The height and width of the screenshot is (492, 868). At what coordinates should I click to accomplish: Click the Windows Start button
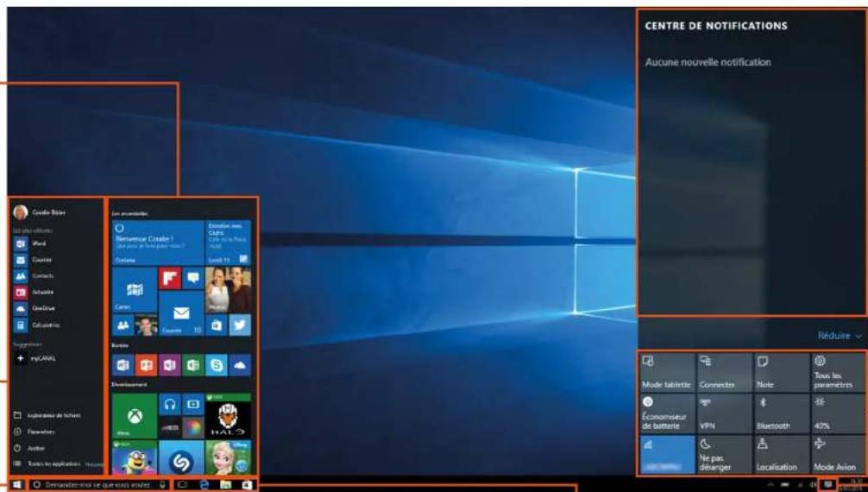[16, 485]
